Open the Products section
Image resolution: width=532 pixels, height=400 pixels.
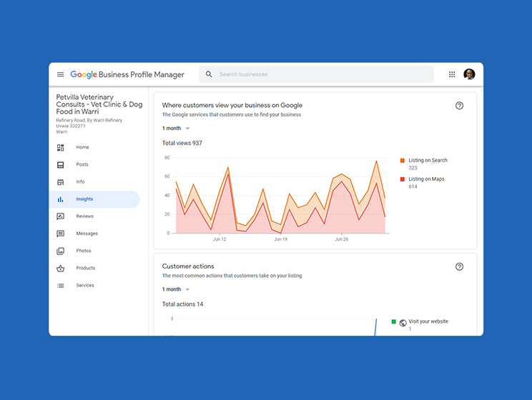[86, 268]
